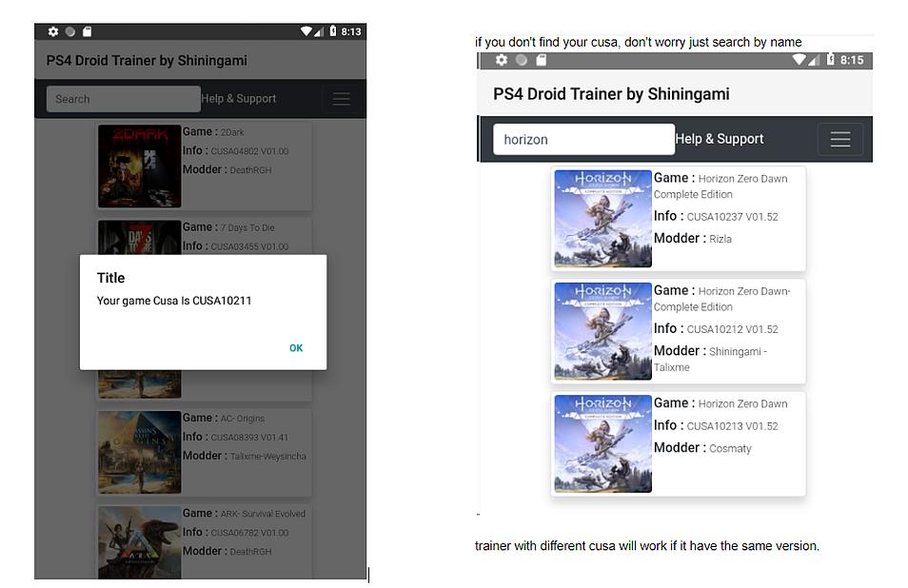Screen dimensions: 908x588
Task: Tap Wi-Fi icon in right status bar
Action: click(799, 60)
